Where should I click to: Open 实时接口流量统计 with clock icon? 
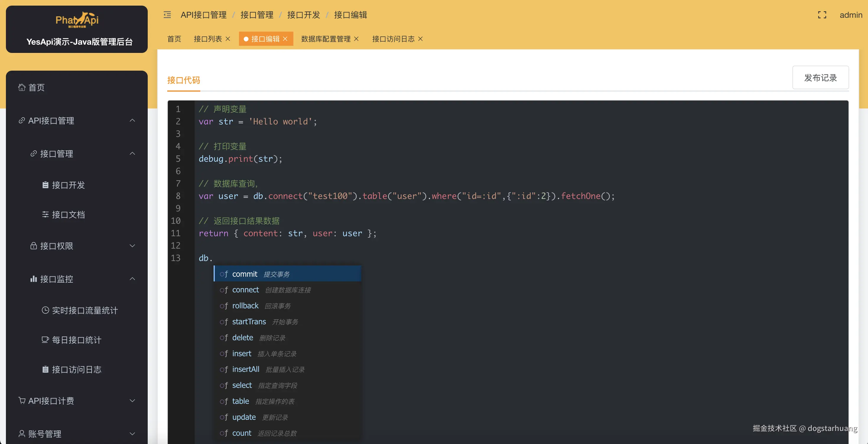tap(84, 310)
